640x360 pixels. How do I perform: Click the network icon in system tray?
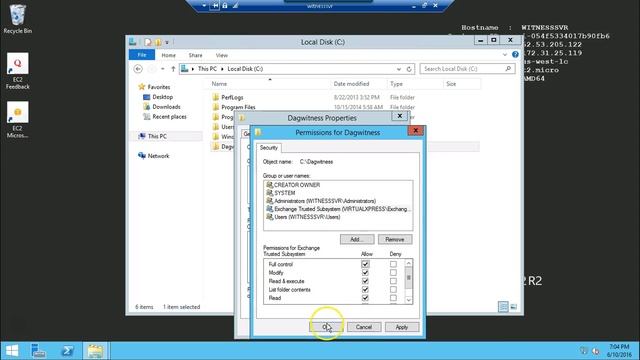pos(584,351)
